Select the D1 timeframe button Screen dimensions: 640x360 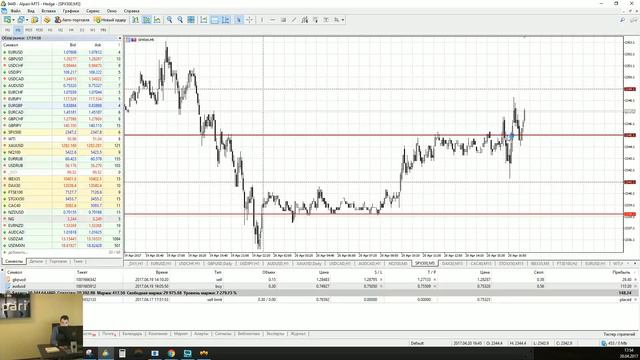(82, 30)
